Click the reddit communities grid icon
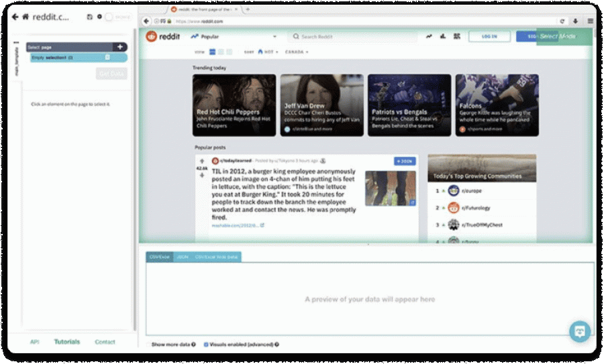Screen dimensions: 604x364 point(457,36)
